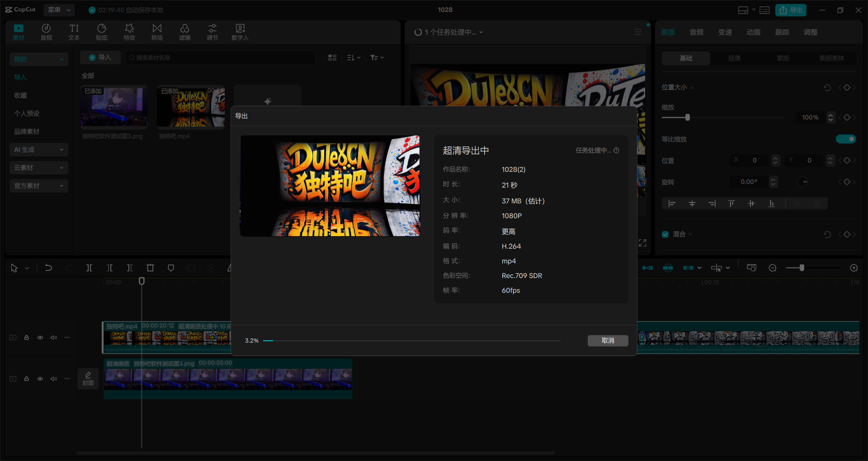868x461 pixels.
Task: Click the split clip icon
Action: pos(89,268)
